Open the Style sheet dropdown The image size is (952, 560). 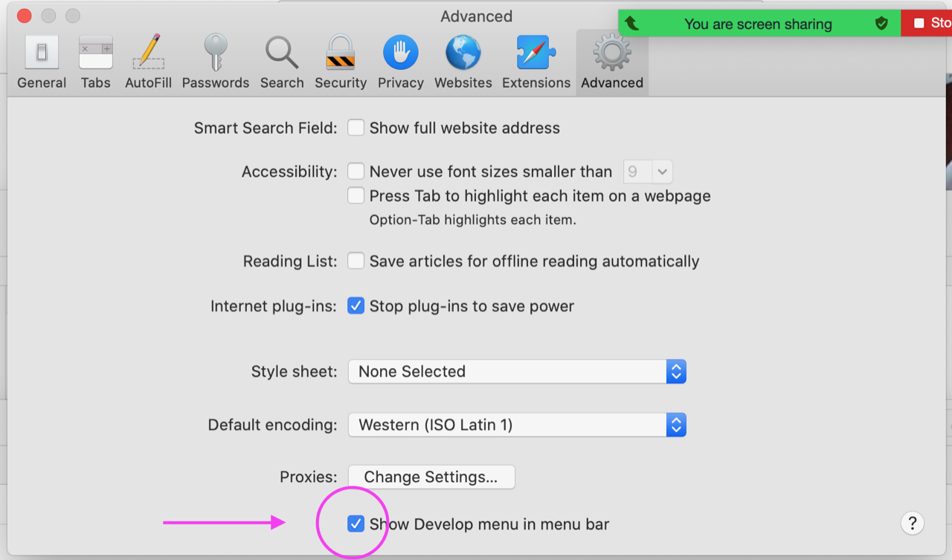[x=517, y=371]
